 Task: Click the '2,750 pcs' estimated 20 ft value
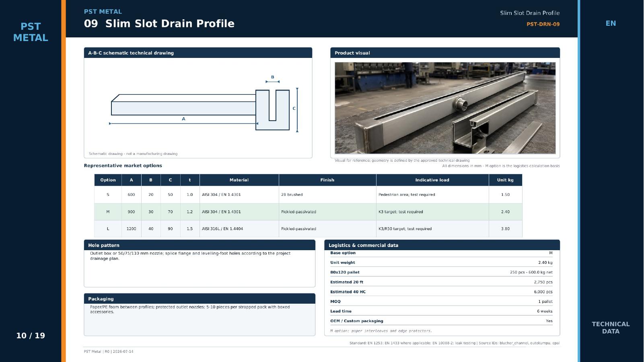click(543, 282)
